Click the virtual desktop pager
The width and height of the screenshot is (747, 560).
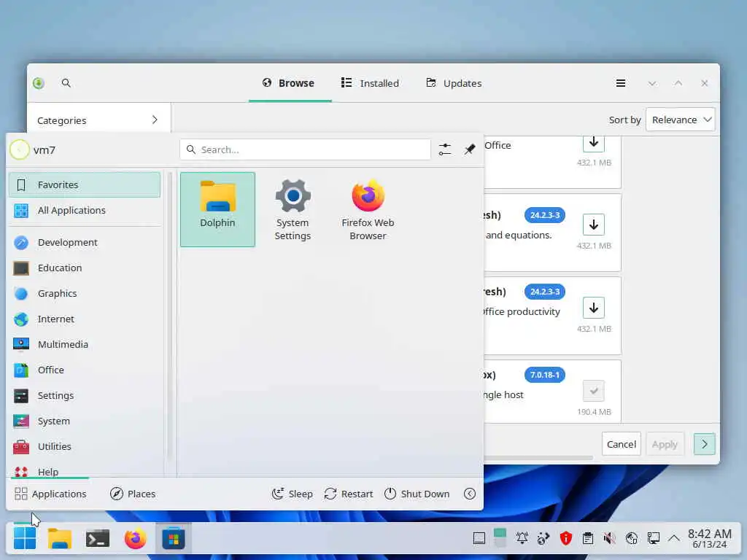pos(500,539)
